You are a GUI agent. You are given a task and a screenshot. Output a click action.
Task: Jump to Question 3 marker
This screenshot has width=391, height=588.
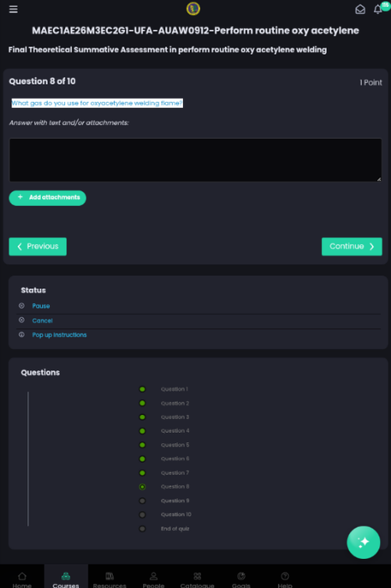tap(142, 417)
